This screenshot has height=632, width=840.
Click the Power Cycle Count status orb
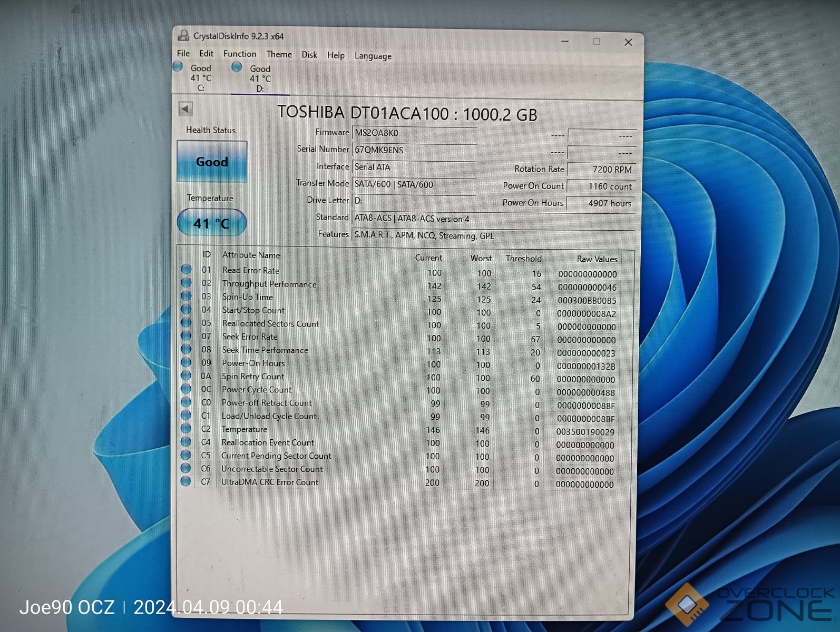click(x=186, y=389)
